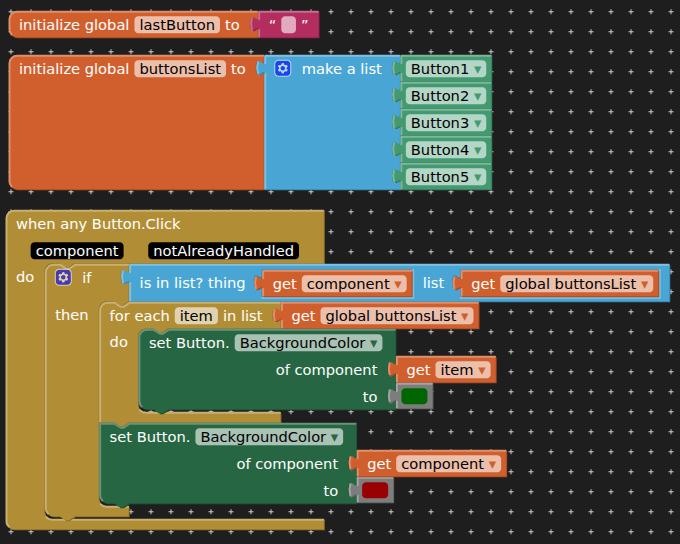The width and height of the screenshot is (680, 544).
Task: Click the lastButton variable name field
Action: (177, 24)
